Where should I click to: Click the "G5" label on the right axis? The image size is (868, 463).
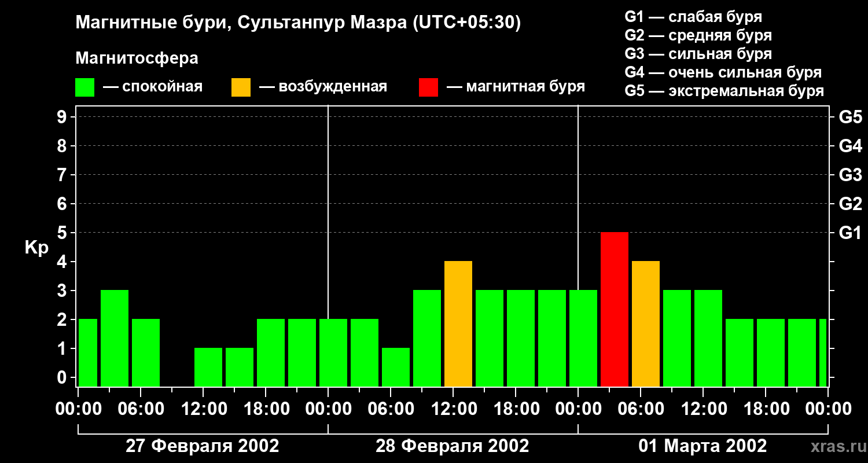(850, 117)
